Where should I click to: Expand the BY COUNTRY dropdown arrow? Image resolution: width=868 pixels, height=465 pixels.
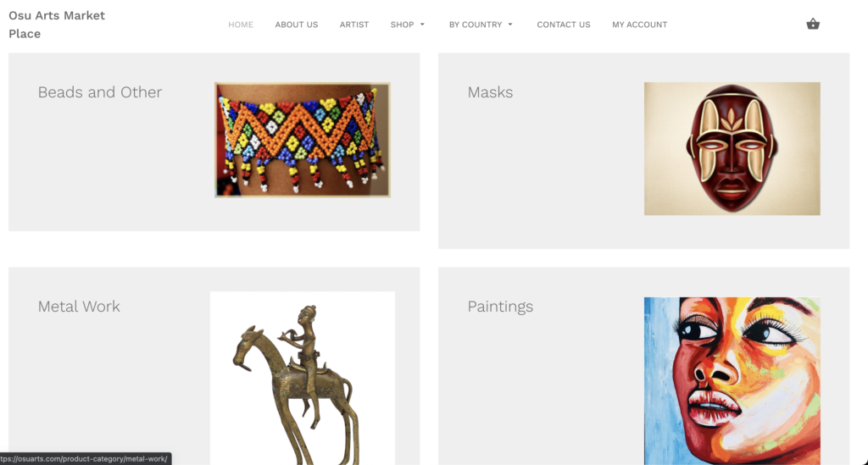click(510, 25)
